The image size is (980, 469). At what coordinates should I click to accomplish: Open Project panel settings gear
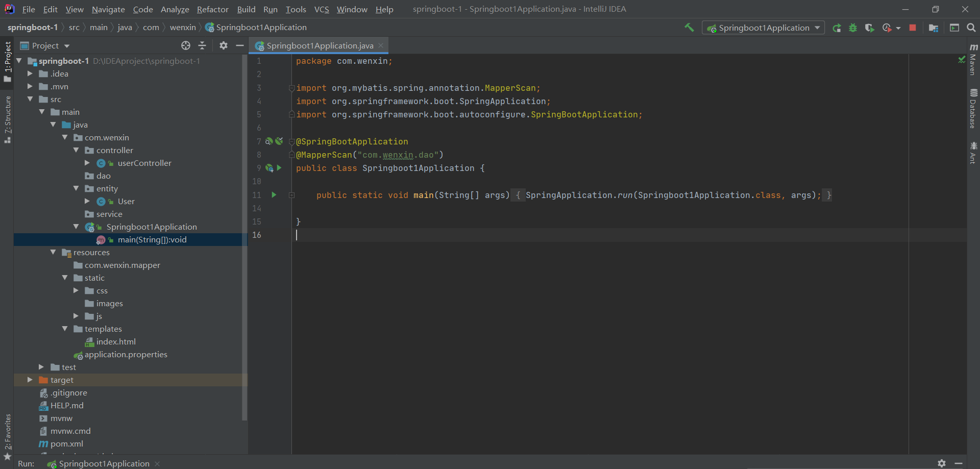(x=224, y=45)
